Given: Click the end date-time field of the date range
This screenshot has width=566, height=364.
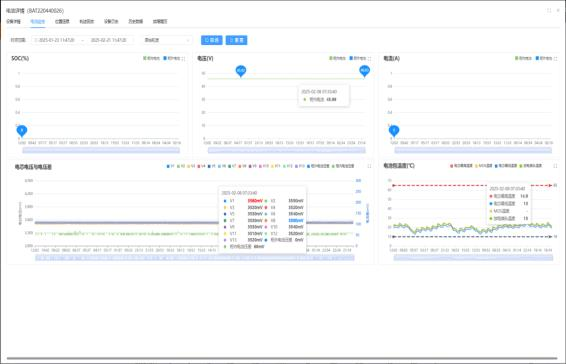Looking at the screenshot, I should tap(109, 40).
